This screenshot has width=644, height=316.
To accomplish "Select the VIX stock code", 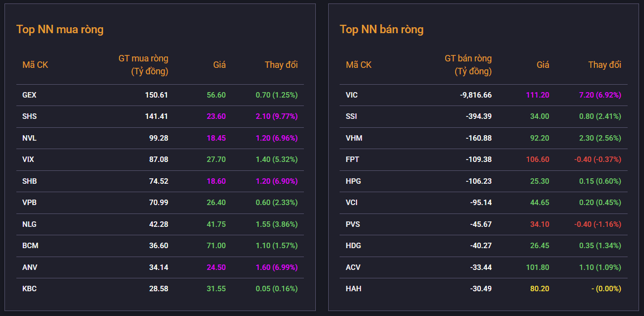I will click(28, 159).
